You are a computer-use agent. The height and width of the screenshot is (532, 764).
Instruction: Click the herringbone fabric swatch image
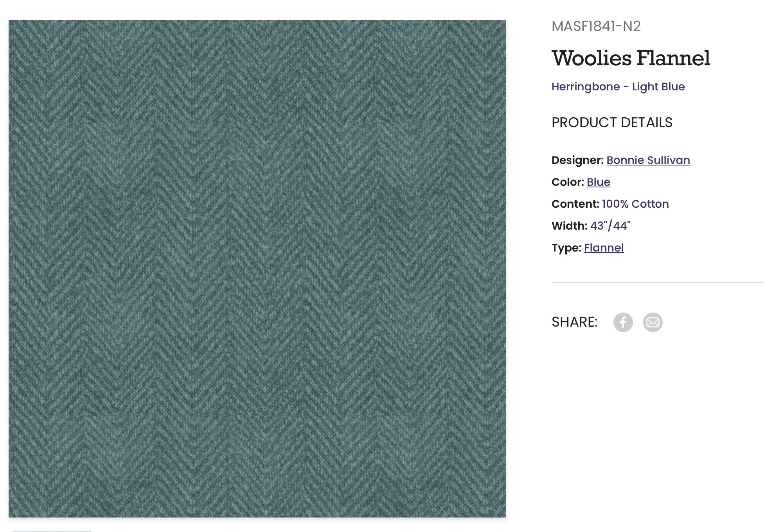click(257, 268)
